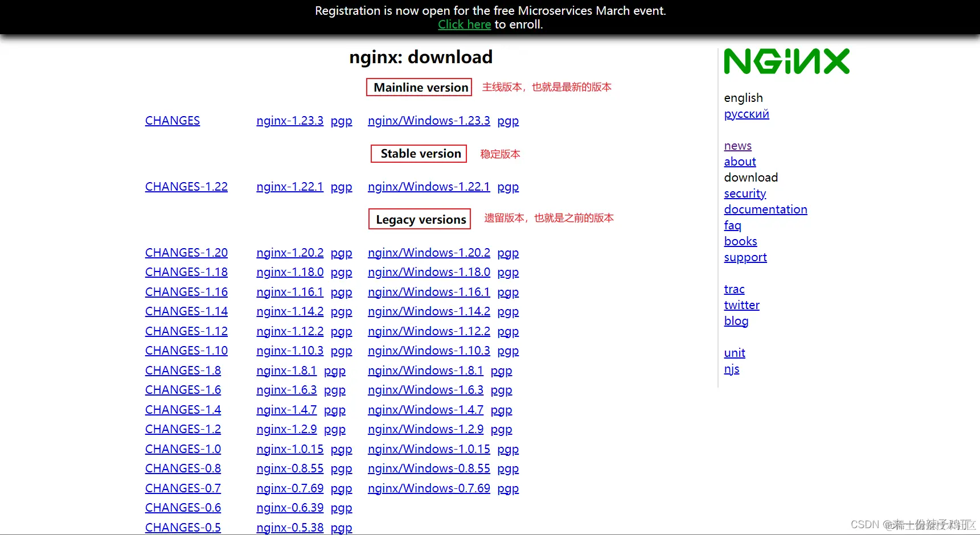Download nginx-1.12.2 source

click(290, 331)
